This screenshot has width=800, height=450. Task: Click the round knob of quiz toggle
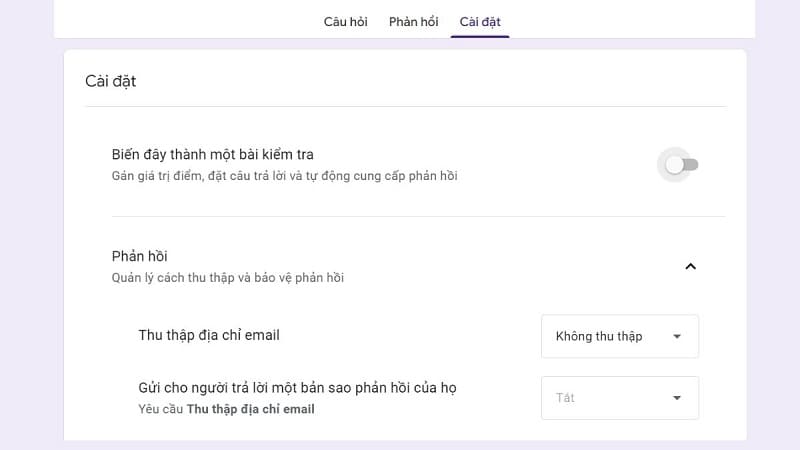point(675,165)
